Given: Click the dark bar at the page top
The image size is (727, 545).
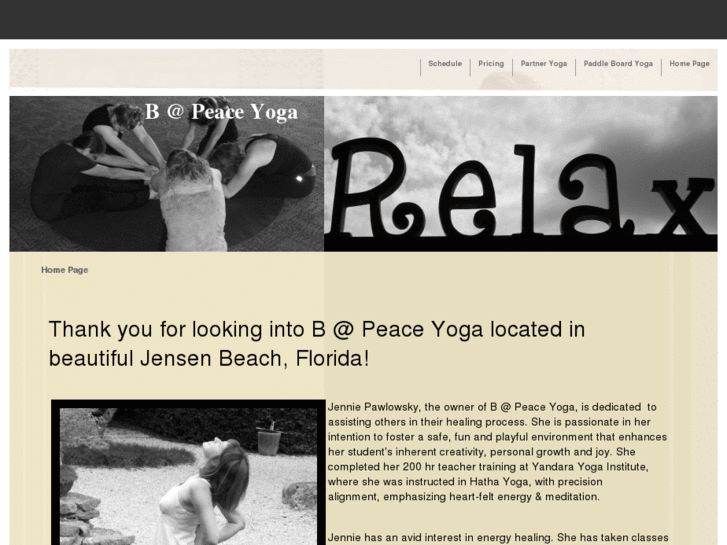Looking at the screenshot, I should click(364, 19).
